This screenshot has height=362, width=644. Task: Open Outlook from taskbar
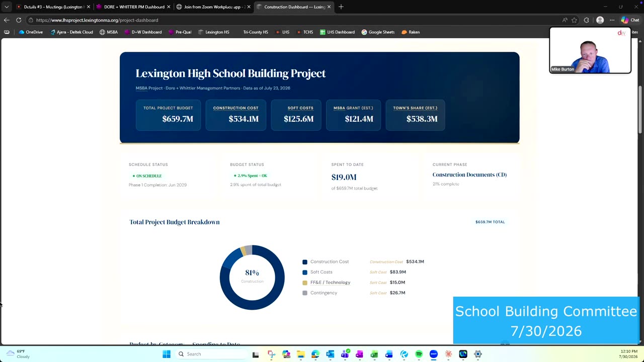click(330, 354)
